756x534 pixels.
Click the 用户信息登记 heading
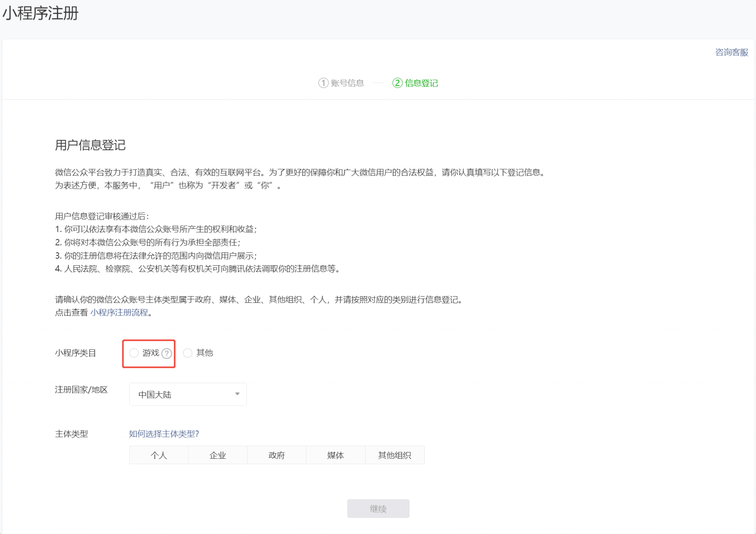pyautogui.click(x=90, y=145)
